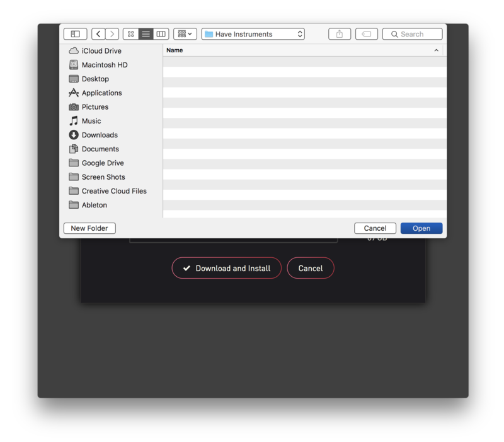Go forward with the right chevron
This screenshot has height=442, width=504.
tap(112, 34)
